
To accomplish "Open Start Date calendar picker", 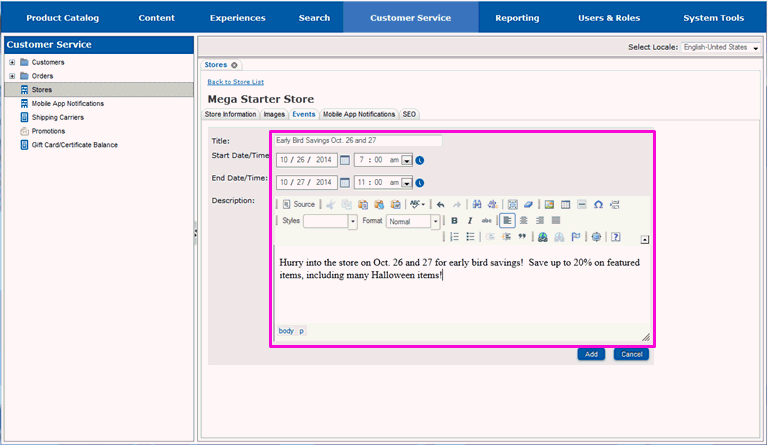I will tap(345, 160).
